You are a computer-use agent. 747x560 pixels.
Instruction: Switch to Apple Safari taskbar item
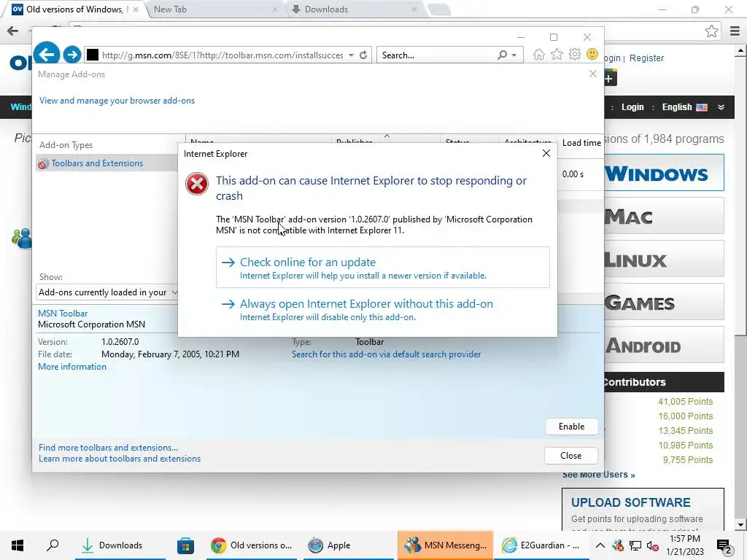coord(349,545)
